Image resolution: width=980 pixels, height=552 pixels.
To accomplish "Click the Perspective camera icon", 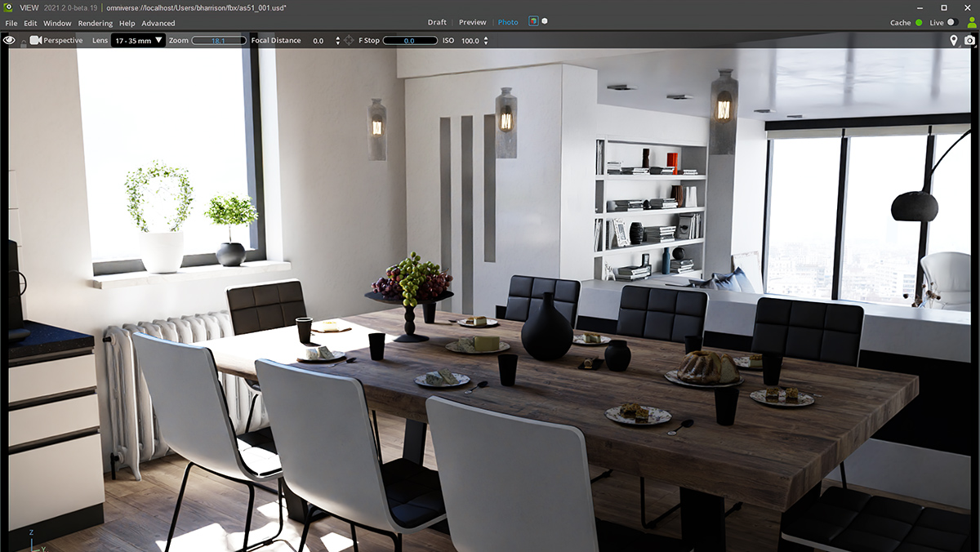I will click(x=35, y=40).
